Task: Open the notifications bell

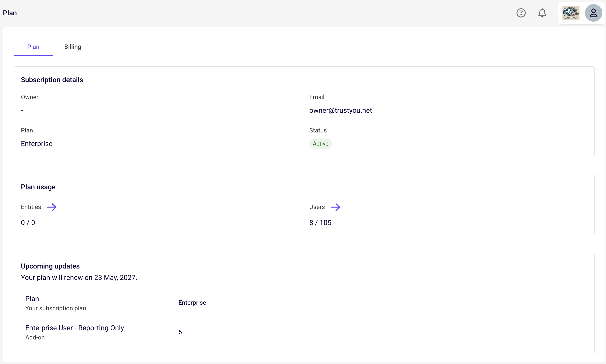Action: tap(542, 13)
